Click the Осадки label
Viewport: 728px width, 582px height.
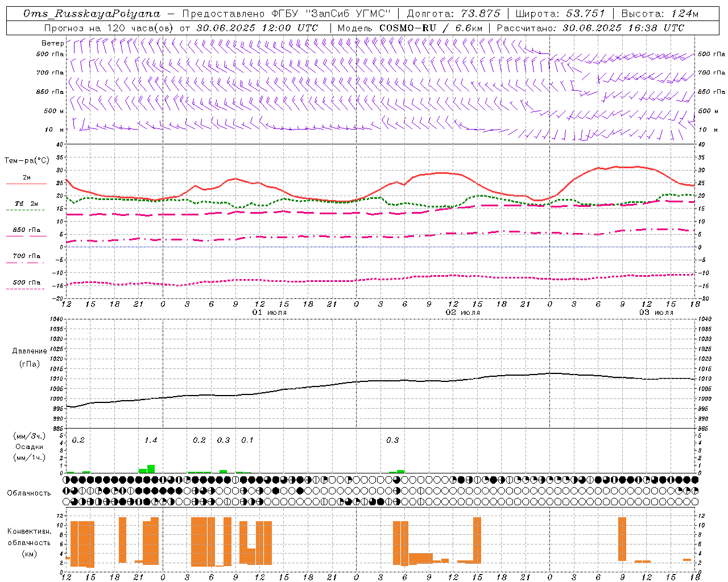tap(28, 447)
